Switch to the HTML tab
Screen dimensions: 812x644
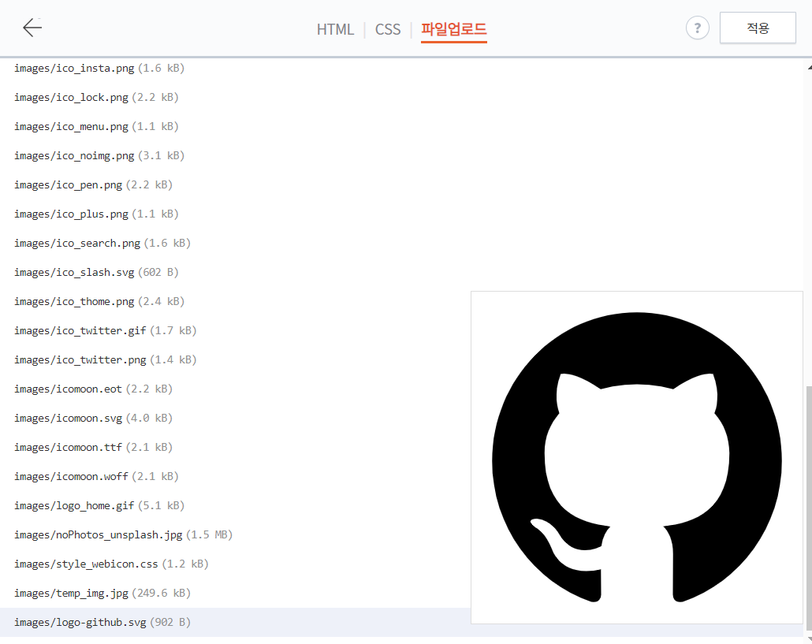[335, 29]
